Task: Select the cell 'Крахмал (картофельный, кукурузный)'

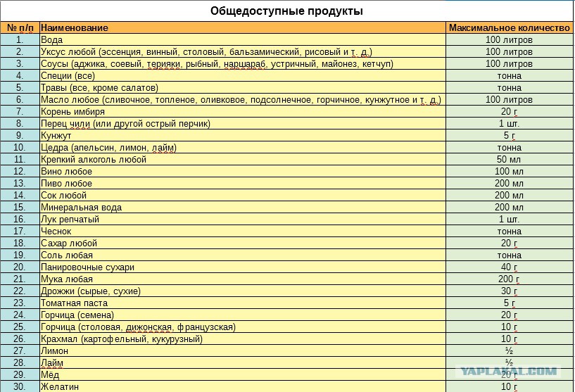Action: coord(243,339)
